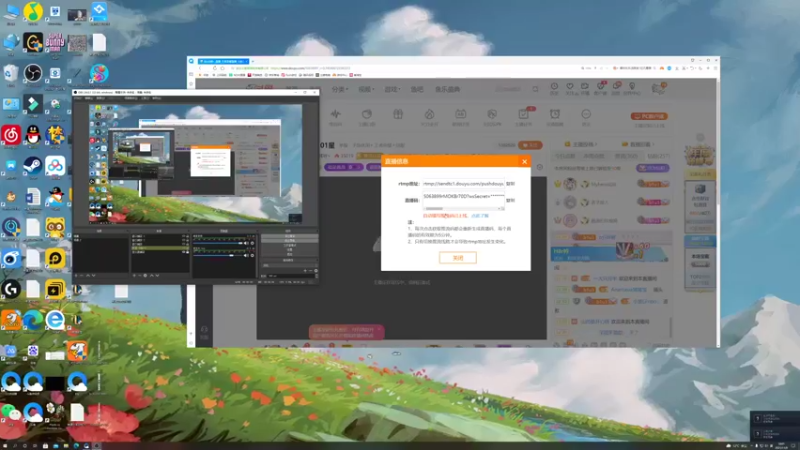
Task: Click the Douyu history clock icon
Action: 554,87
